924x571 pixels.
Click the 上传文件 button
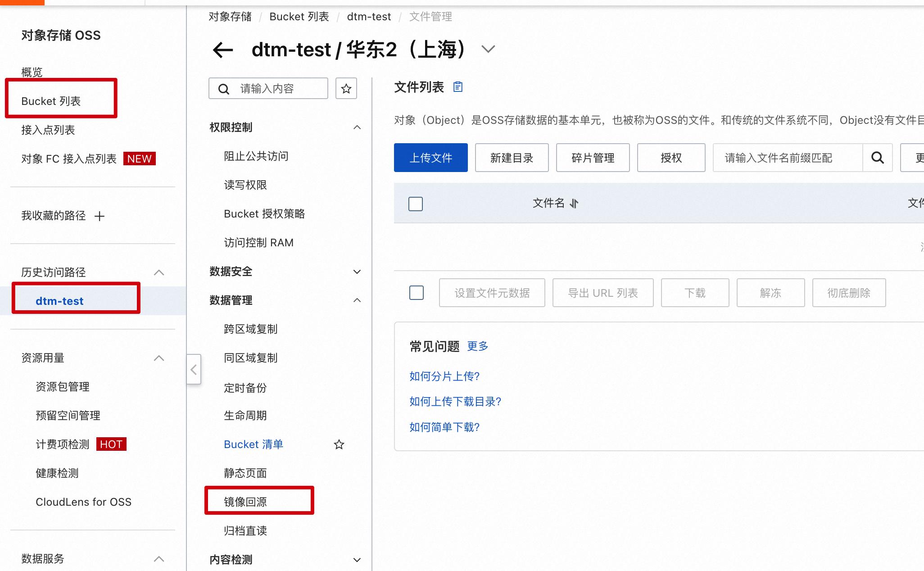point(430,158)
